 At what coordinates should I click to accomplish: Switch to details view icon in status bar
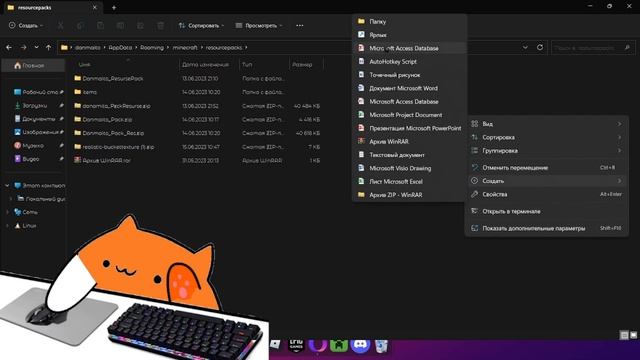(624, 335)
